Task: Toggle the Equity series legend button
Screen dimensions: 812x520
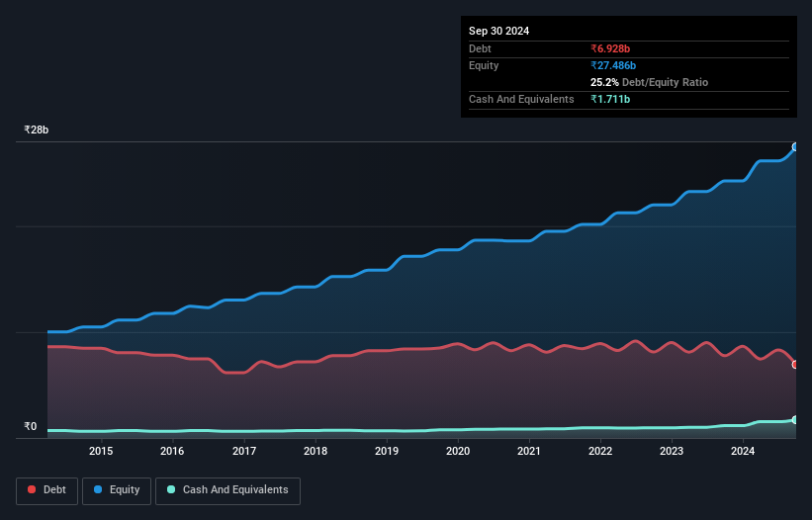Action: 117,490
